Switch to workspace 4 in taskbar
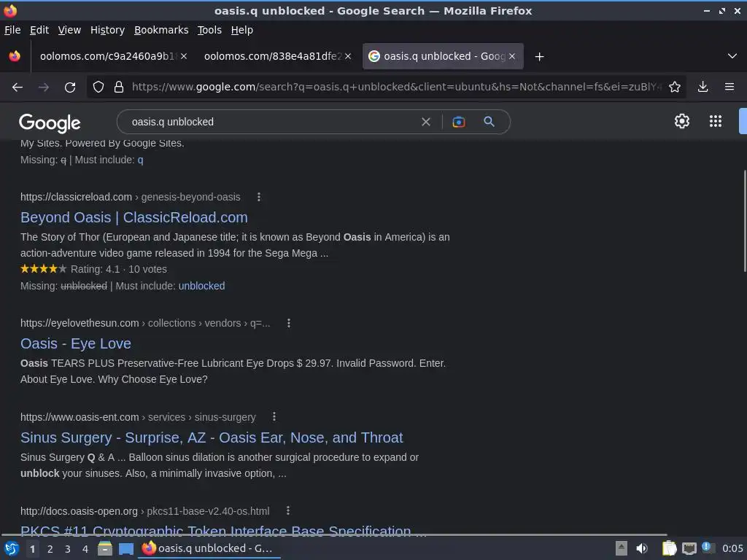This screenshot has height=560, width=747. tap(85, 549)
